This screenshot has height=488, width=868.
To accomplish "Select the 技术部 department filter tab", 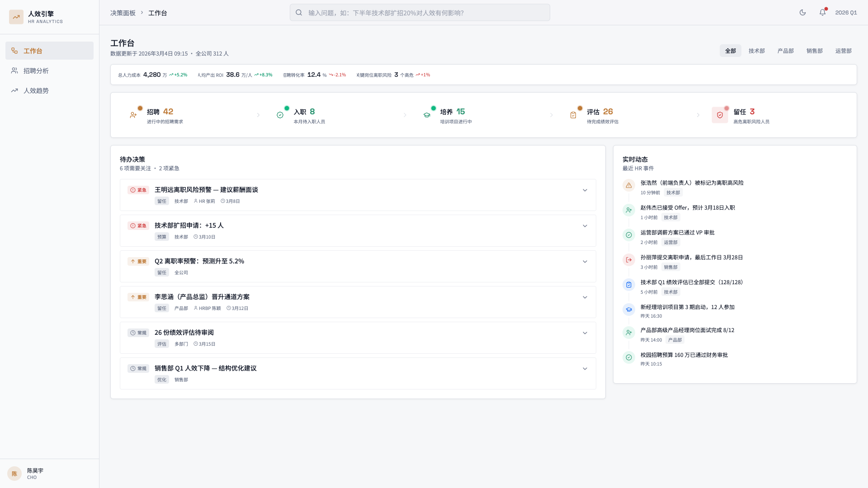I will pos(756,51).
